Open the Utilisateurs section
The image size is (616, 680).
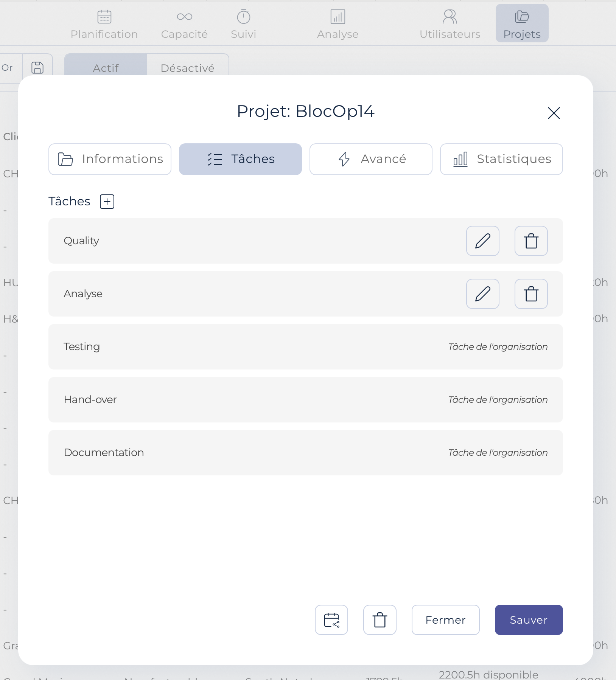450,24
